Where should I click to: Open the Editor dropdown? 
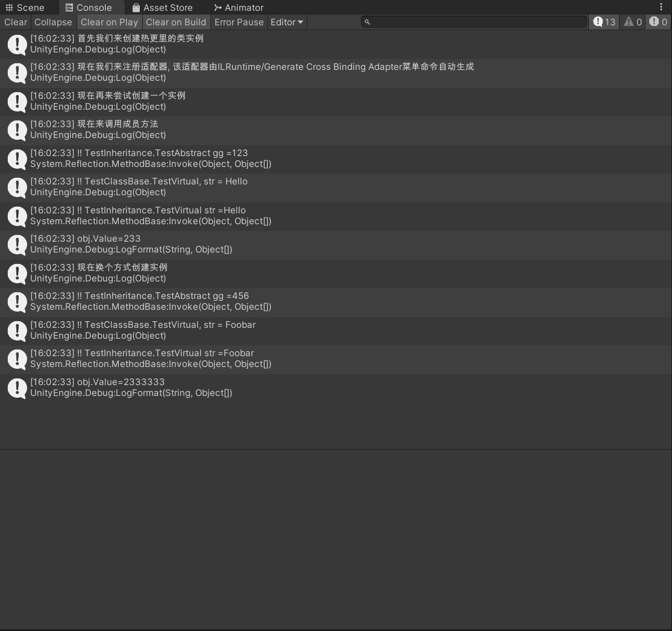coord(287,22)
